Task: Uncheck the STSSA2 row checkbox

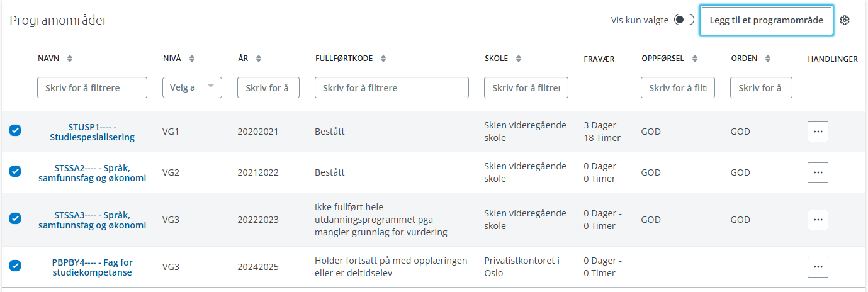Action: (x=15, y=171)
